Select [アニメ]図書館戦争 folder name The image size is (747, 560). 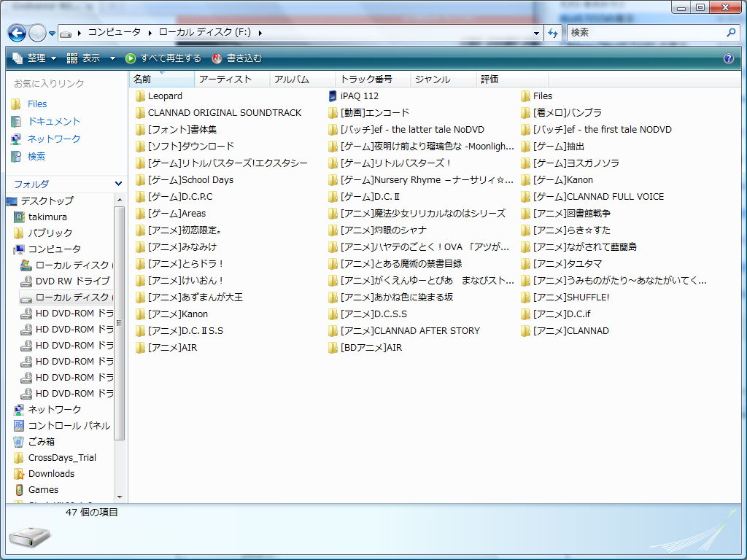pyautogui.click(x=572, y=214)
